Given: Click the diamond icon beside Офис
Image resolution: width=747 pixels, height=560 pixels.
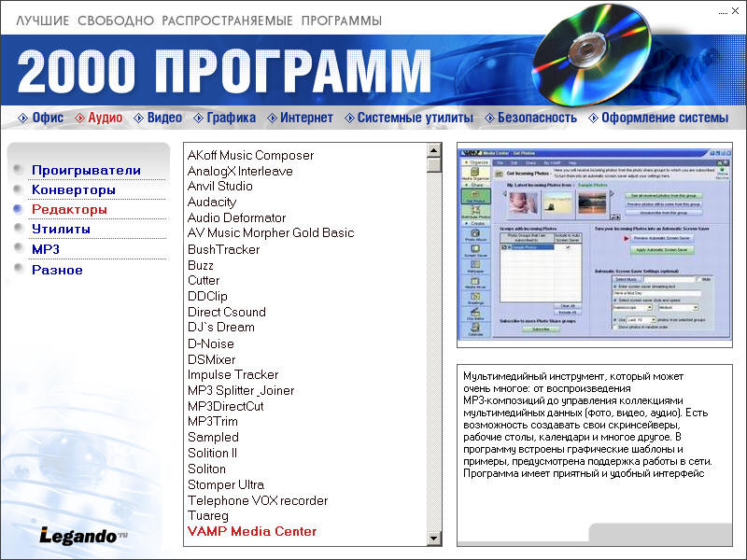Looking at the screenshot, I should (x=23, y=119).
